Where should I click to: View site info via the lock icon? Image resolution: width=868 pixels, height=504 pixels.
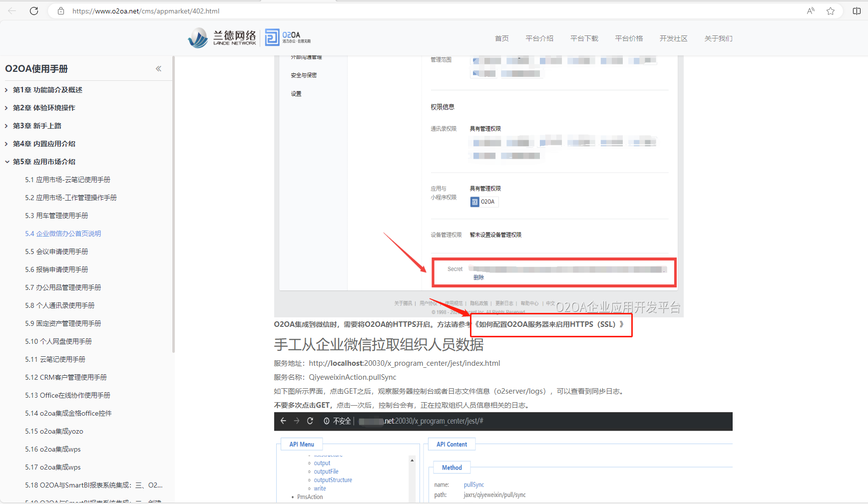coord(61,11)
